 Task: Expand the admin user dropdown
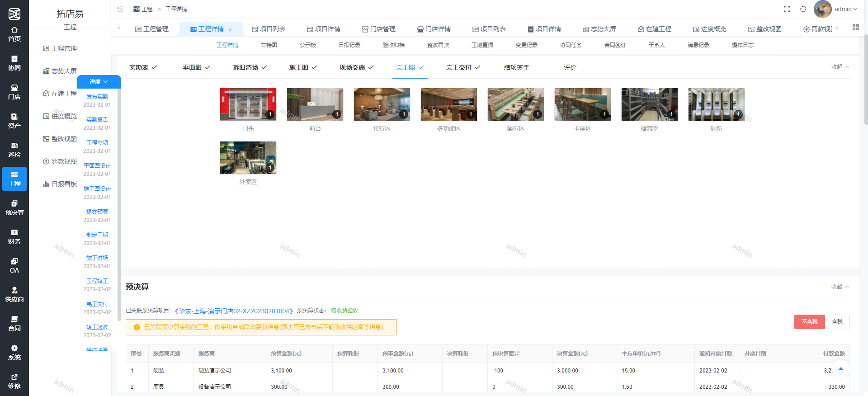(x=845, y=9)
